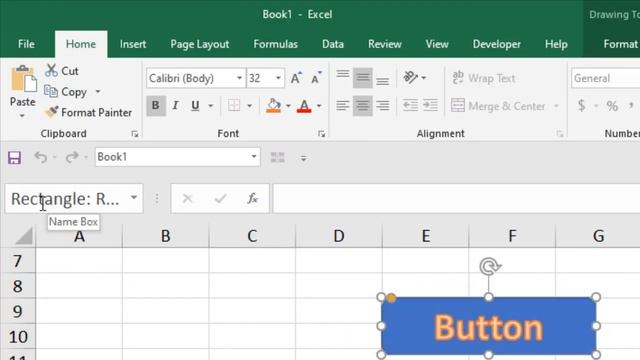Align text to the left
Image resolution: width=640 pixels, height=360 pixels.
[x=343, y=106]
